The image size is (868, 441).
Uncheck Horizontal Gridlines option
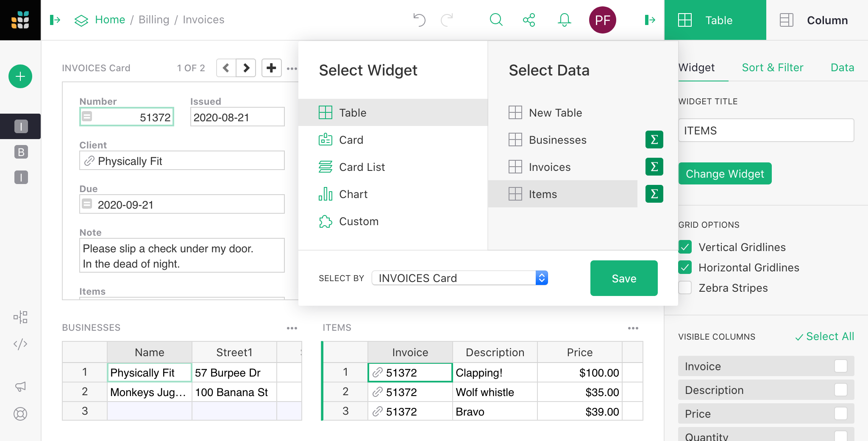pyautogui.click(x=685, y=268)
